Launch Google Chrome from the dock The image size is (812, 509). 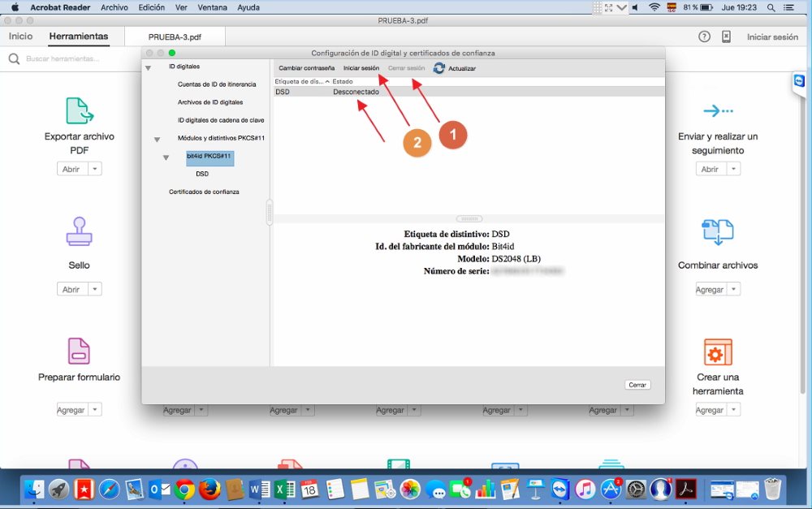coord(184,489)
